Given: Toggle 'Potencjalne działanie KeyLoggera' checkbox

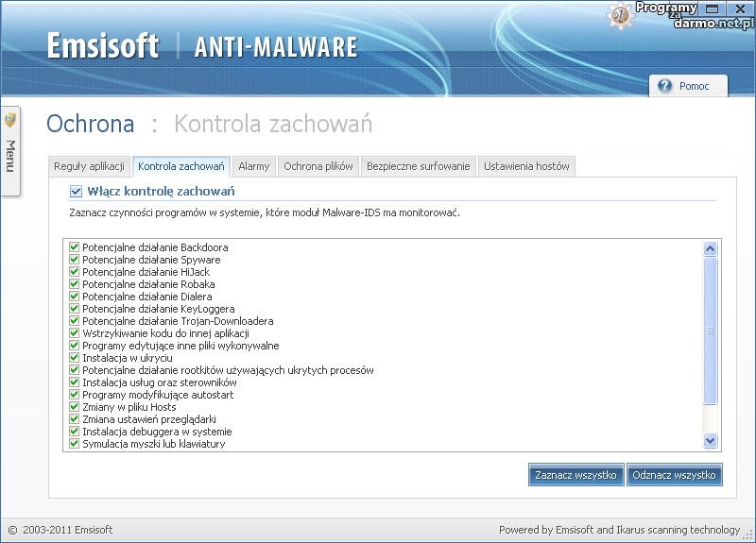Looking at the screenshot, I should [75, 309].
